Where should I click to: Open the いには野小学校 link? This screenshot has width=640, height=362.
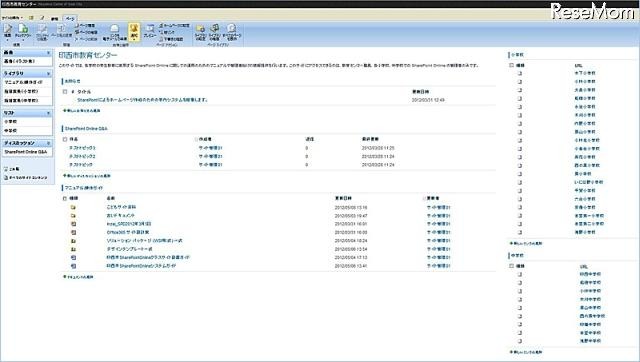tap(589, 182)
